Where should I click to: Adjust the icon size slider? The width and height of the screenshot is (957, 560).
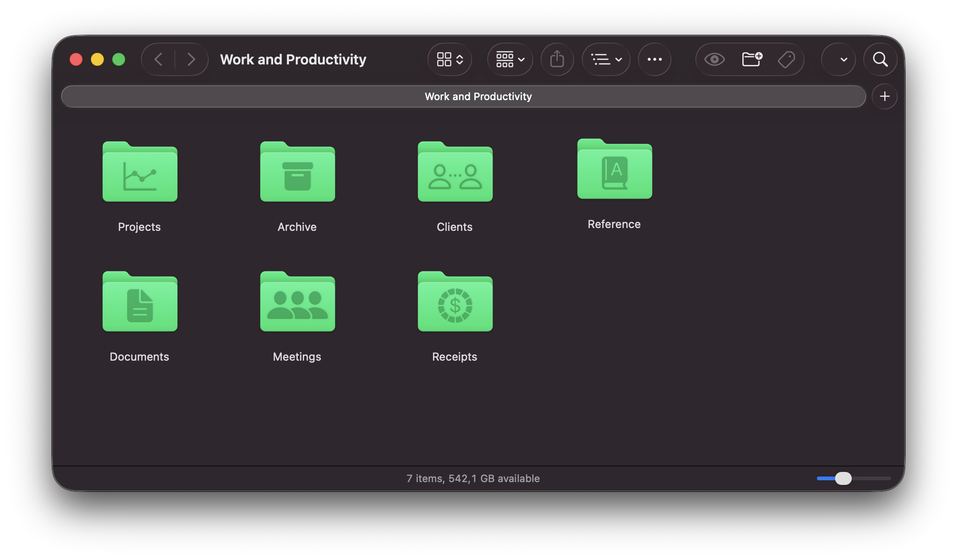[844, 478]
